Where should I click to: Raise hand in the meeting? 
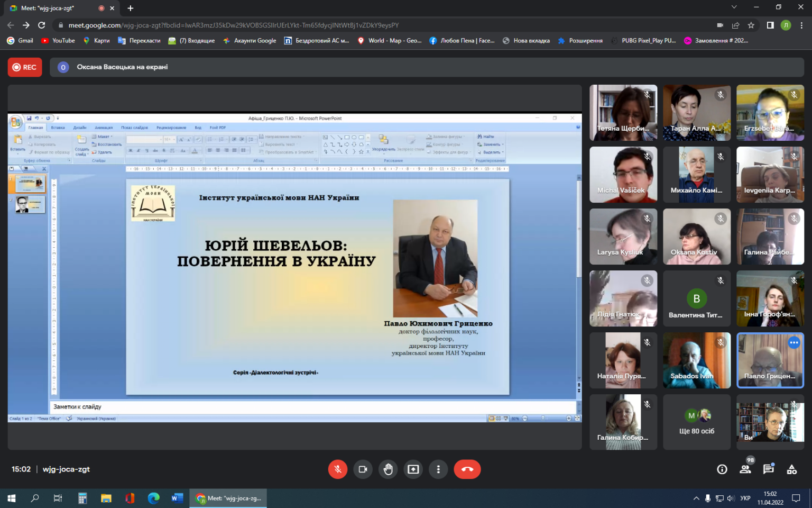pyautogui.click(x=388, y=469)
